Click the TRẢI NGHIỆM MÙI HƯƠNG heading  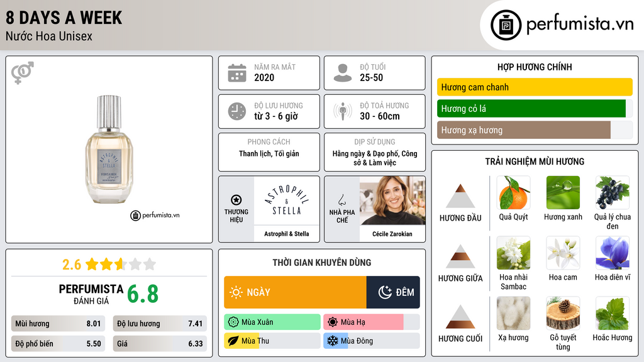click(x=535, y=162)
